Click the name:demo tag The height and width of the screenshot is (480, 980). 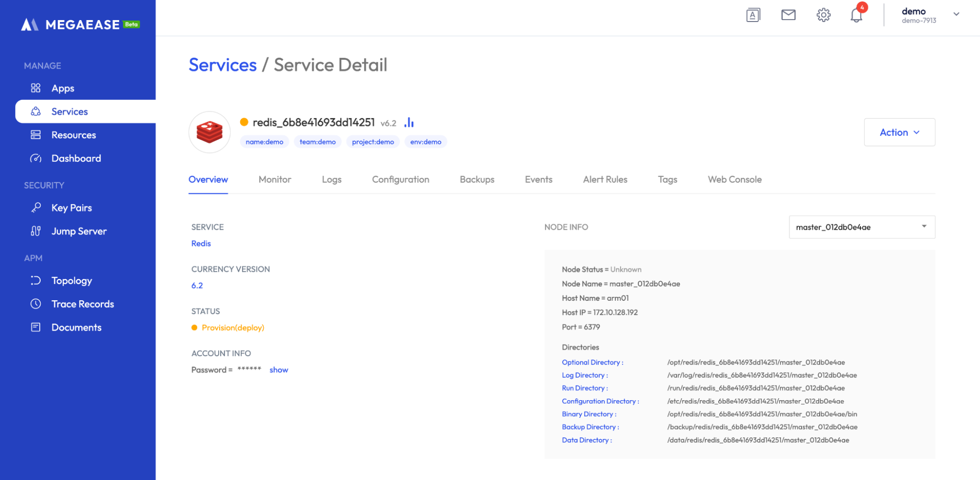pyautogui.click(x=264, y=142)
